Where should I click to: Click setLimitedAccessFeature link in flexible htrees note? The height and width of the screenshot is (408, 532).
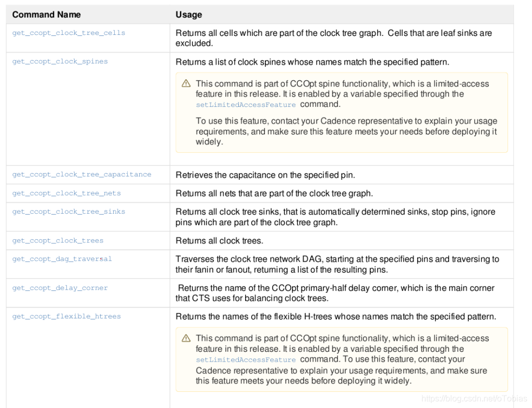[246, 360]
